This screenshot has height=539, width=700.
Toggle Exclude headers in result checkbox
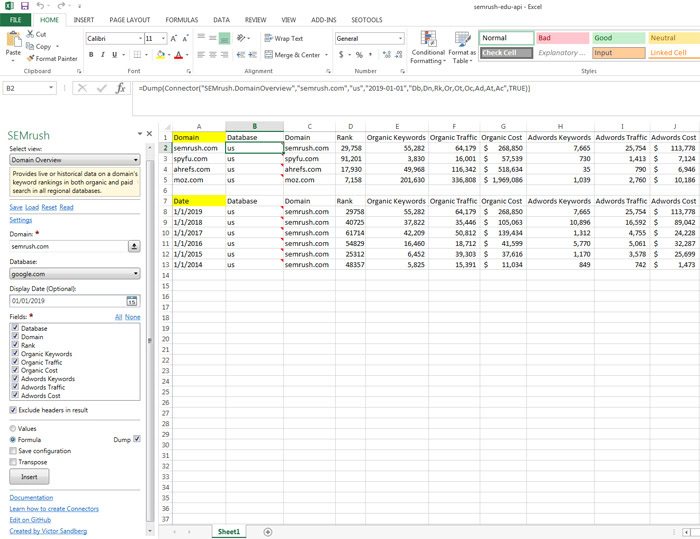pos(13,410)
